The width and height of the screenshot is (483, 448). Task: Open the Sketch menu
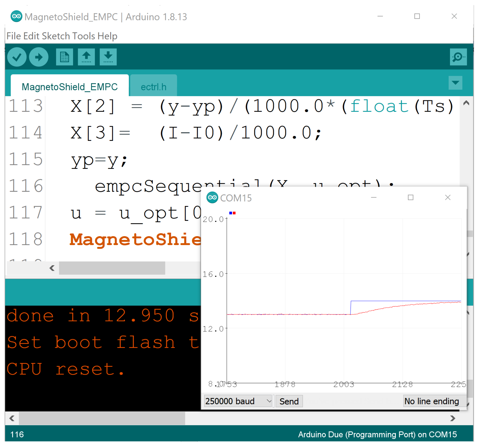(56, 36)
